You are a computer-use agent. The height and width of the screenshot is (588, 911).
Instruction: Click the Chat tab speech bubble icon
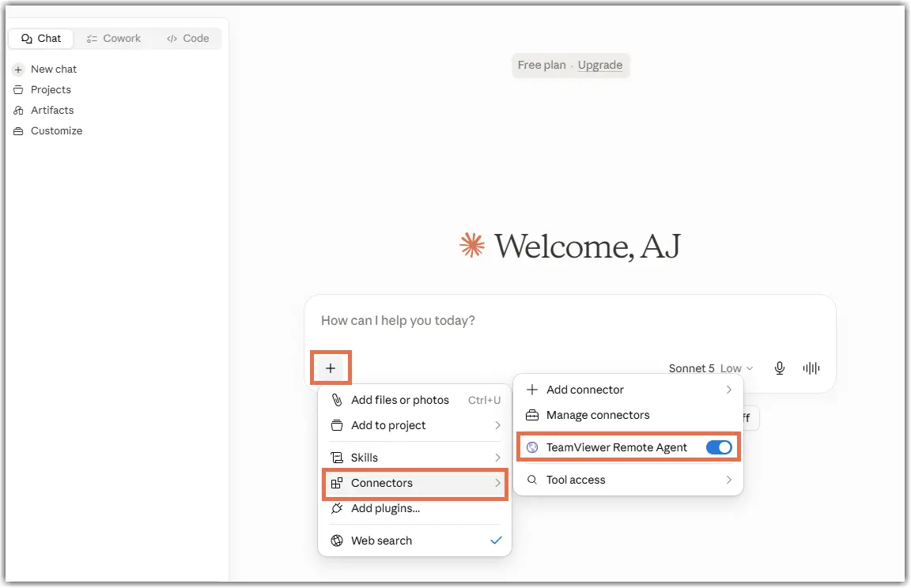point(26,39)
